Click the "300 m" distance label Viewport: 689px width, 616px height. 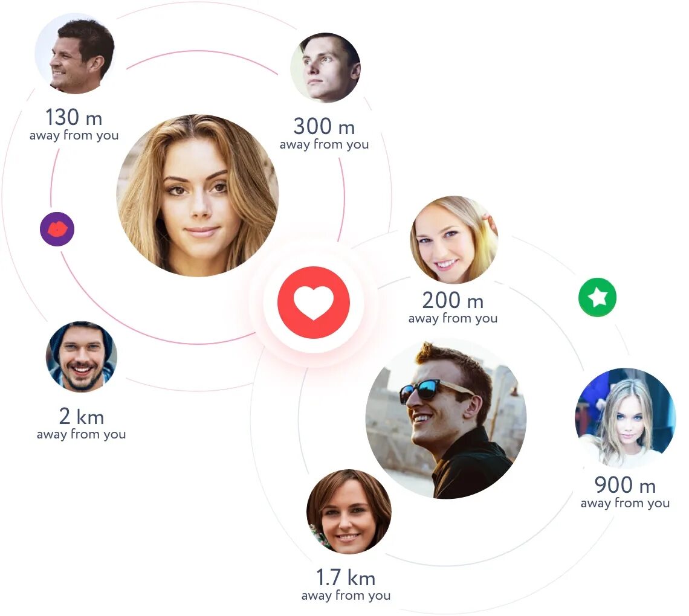click(x=325, y=126)
